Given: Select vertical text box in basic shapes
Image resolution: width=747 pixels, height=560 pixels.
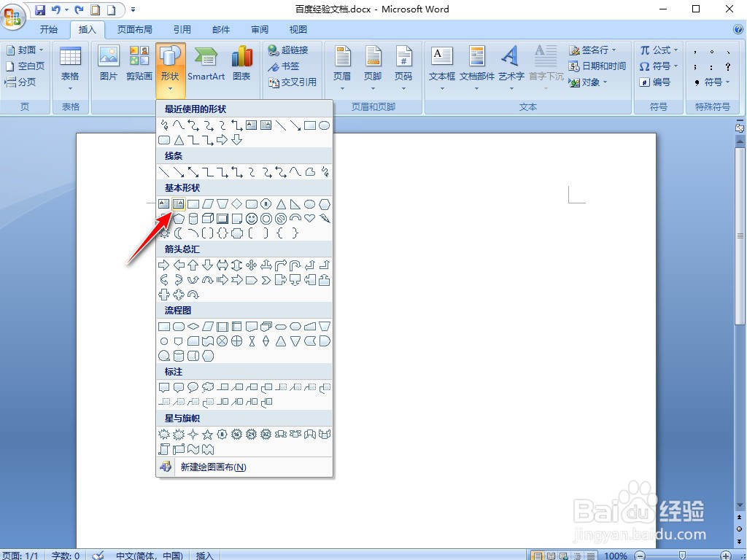Looking at the screenshot, I should pyautogui.click(x=179, y=204).
